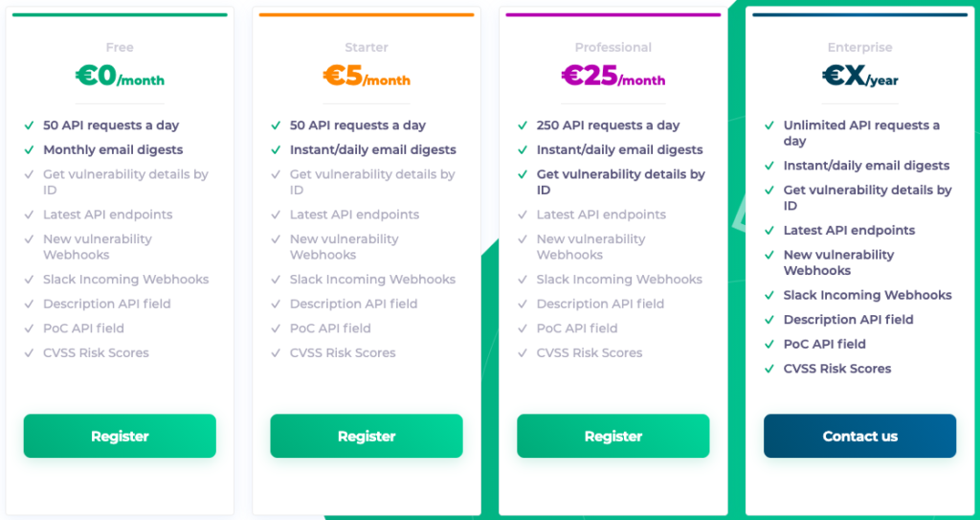Click the Enterprise €X/year price

(x=860, y=77)
